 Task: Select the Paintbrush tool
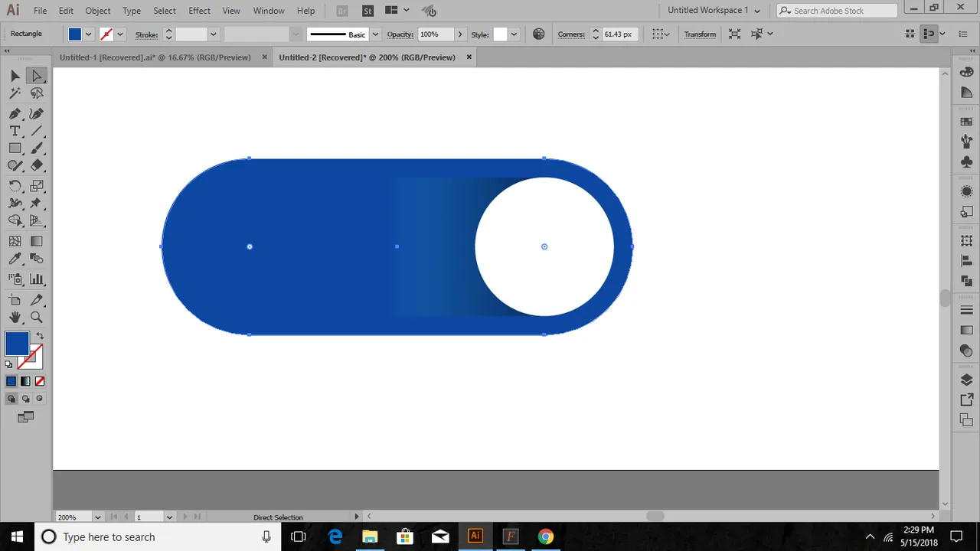tap(36, 148)
